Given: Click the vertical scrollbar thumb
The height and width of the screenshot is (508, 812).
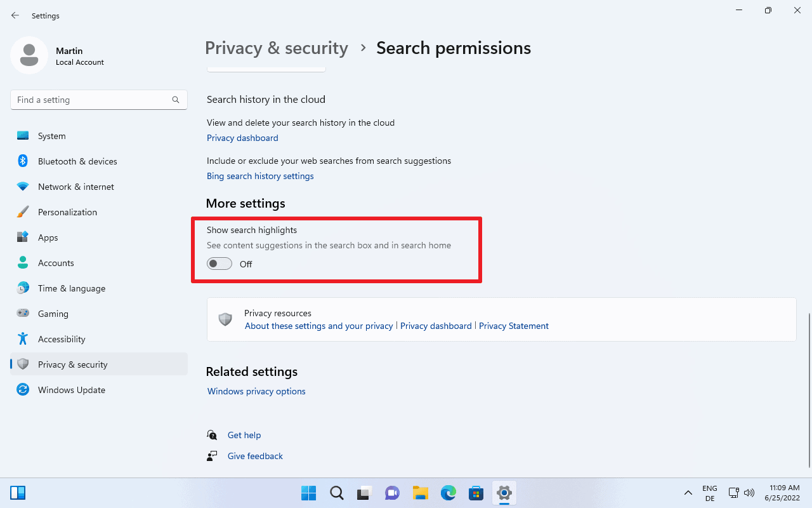Looking at the screenshot, I should (809, 390).
